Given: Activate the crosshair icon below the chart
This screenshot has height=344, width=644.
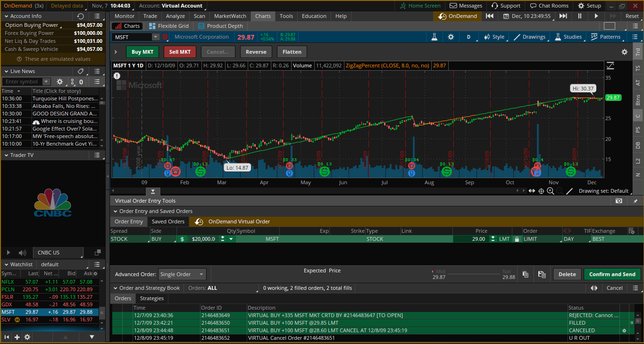Looking at the screenshot, I should [x=541, y=190].
